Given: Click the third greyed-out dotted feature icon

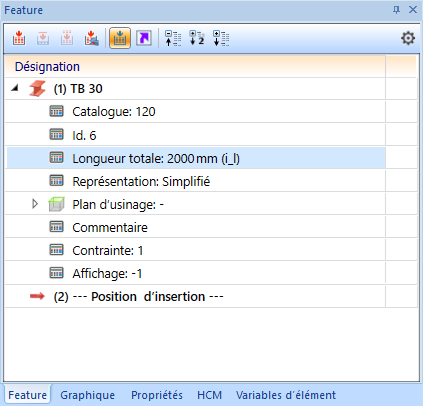Looking at the screenshot, I should [67, 38].
